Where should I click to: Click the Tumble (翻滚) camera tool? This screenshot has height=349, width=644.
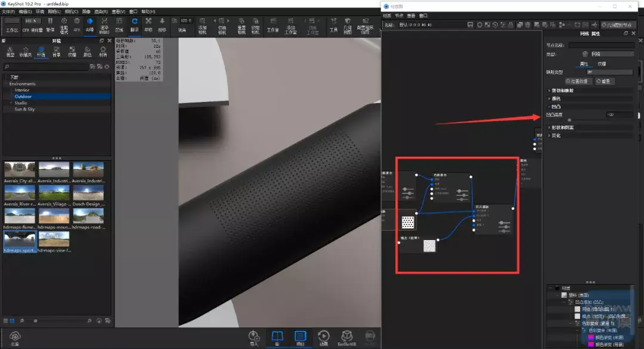[x=134, y=24]
